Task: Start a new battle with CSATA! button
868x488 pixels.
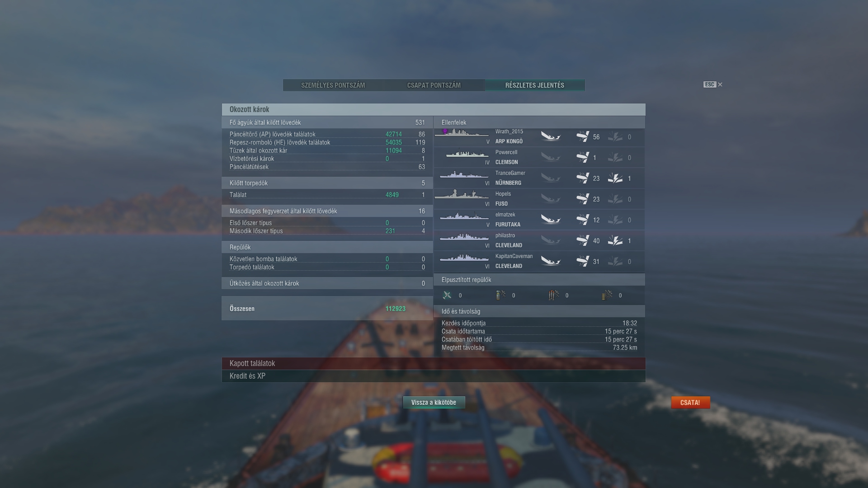Action: (690, 402)
